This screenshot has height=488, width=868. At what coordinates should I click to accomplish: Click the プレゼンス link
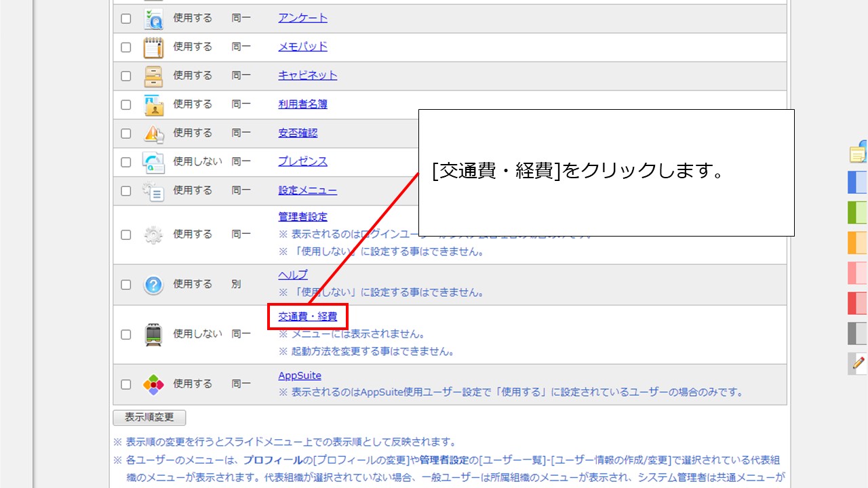click(x=302, y=161)
